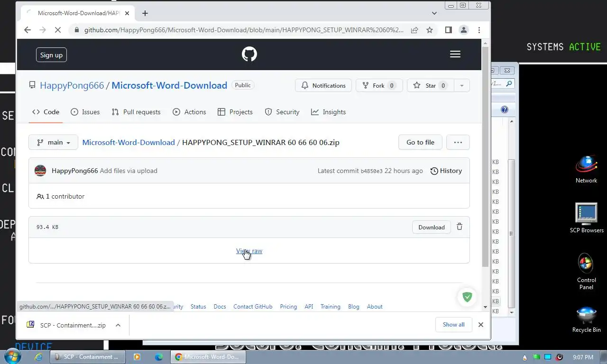
Task: Go back with browser back arrow
Action: coord(28,30)
